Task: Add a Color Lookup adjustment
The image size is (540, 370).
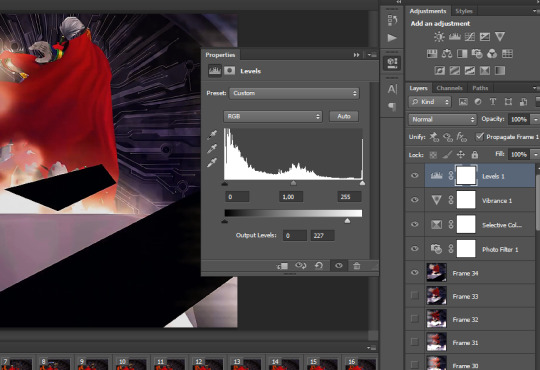Action: (507, 53)
